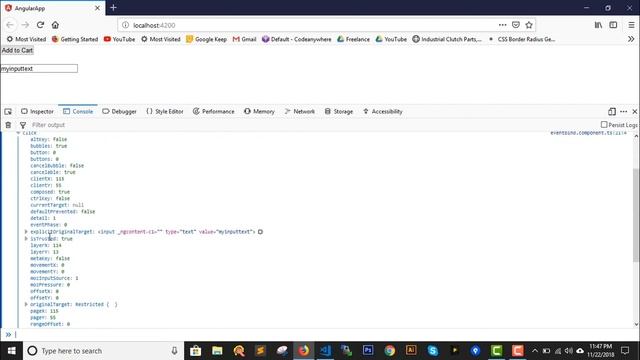This screenshot has width=640, height=360.
Task: Activate the element picker tool
Action: (x=8, y=111)
